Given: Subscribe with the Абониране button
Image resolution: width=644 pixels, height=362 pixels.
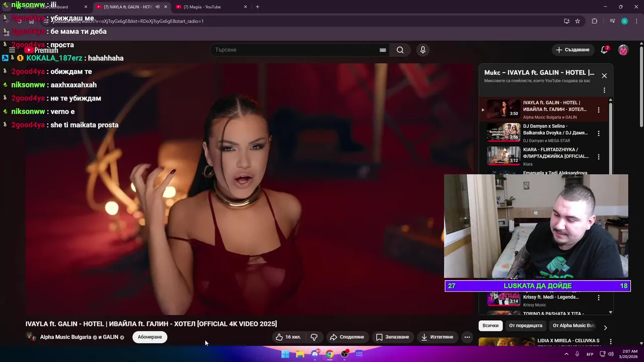Looking at the screenshot, I should 150,337.
